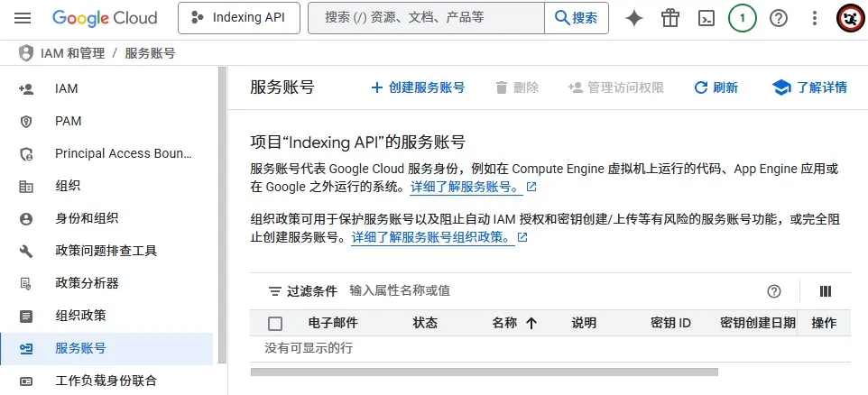Open the gift free trial icon
Image resolution: width=868 pixels, height=395 pixels.
(669, 18)
